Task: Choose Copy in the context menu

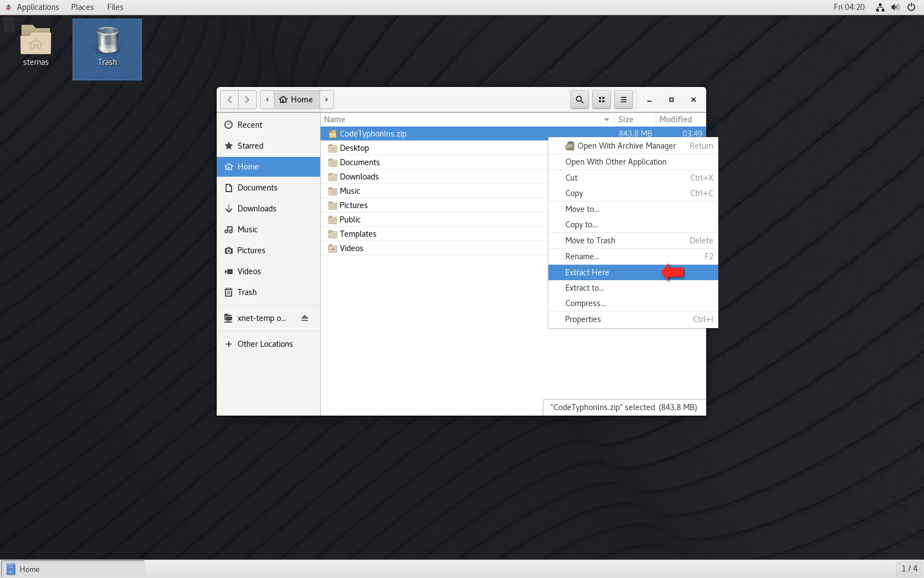Action: [633, 193]
